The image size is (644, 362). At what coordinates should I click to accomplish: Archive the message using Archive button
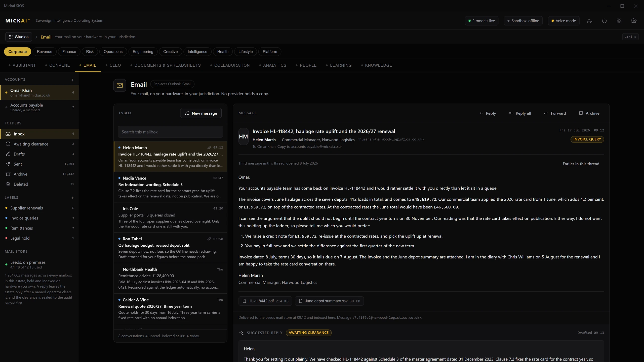click(x=589, y=113)
